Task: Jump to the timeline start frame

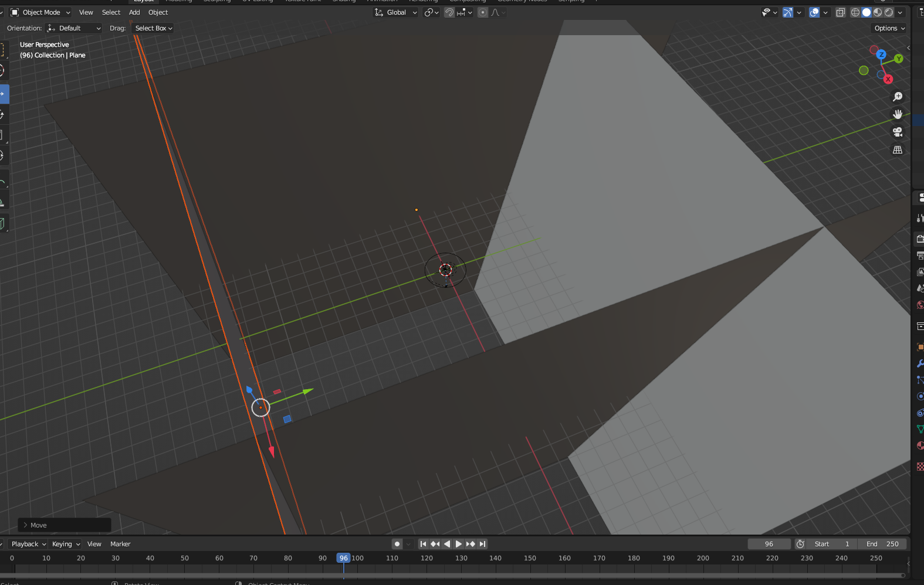Action: pyautogui.click(x=423, y=544)
